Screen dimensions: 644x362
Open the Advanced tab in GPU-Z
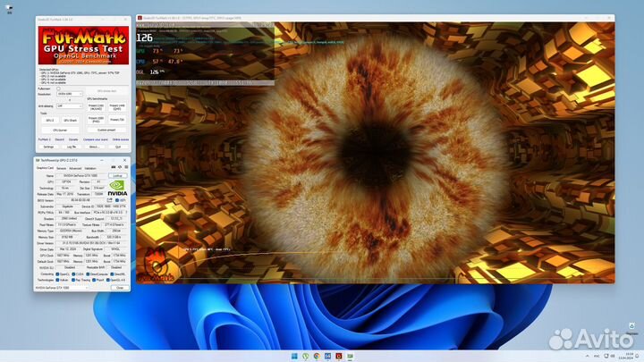coord(75,167)
